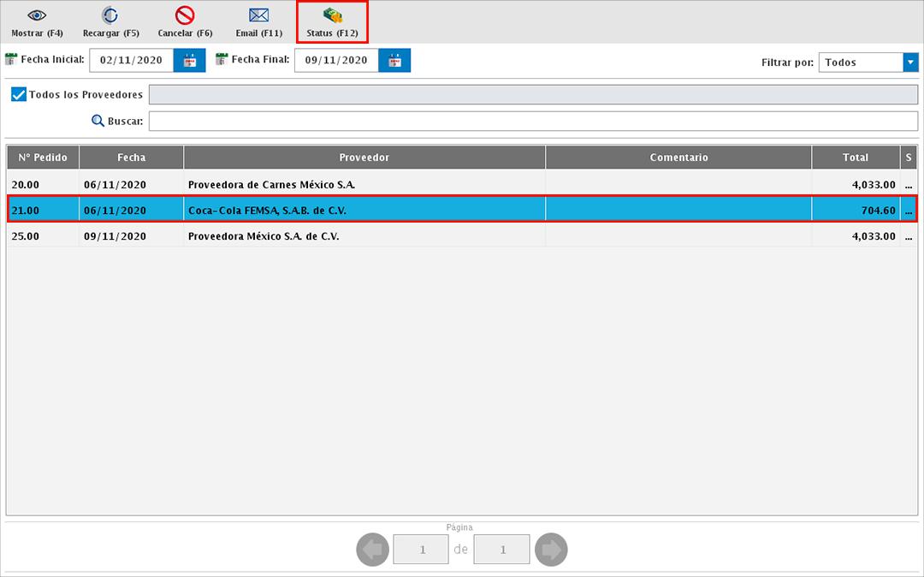Open calendar picker for Fecha Inicial
This screenshot has height=577, width=924.
pos(190,61)
